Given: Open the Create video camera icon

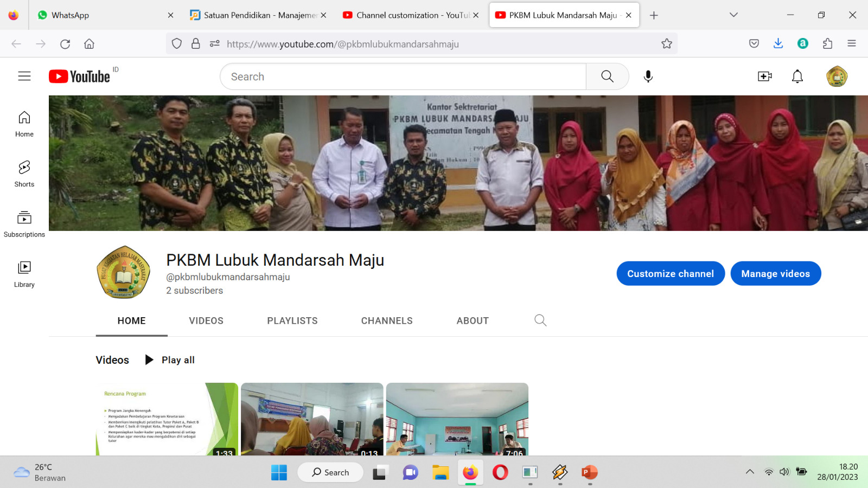Looking at the screenshot, I should 765,76.
